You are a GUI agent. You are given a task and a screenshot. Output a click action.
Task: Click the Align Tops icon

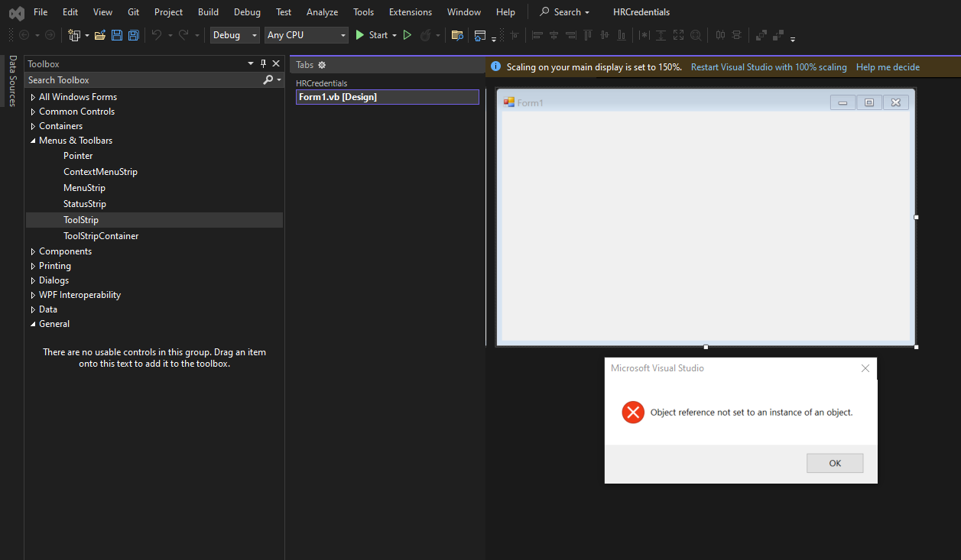tap(588, 35)
